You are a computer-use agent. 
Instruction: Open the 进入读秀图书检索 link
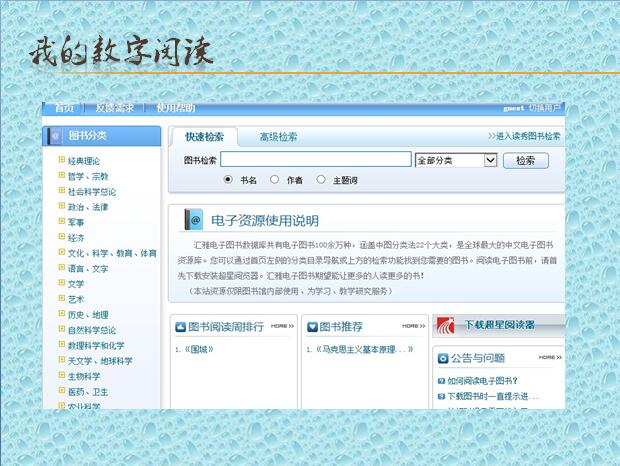coord(524,137)
